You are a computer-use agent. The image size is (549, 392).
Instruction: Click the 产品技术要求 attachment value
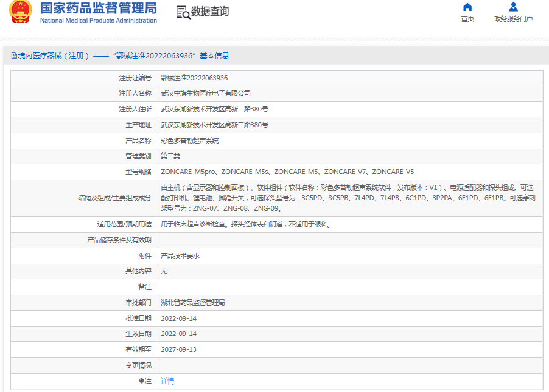[180, 256]
